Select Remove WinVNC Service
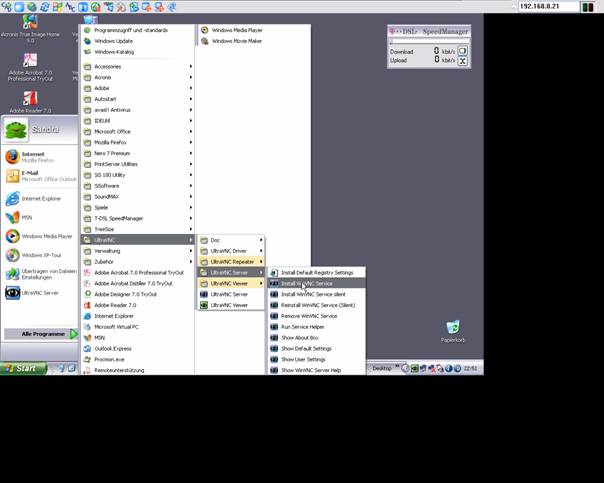Screen dimensions: 604x483 coord(317,316)
